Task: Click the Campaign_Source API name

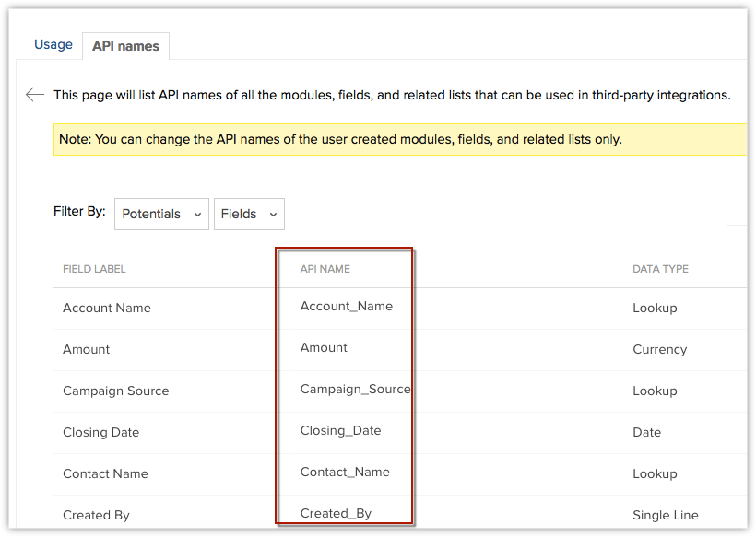Action: 355,389
